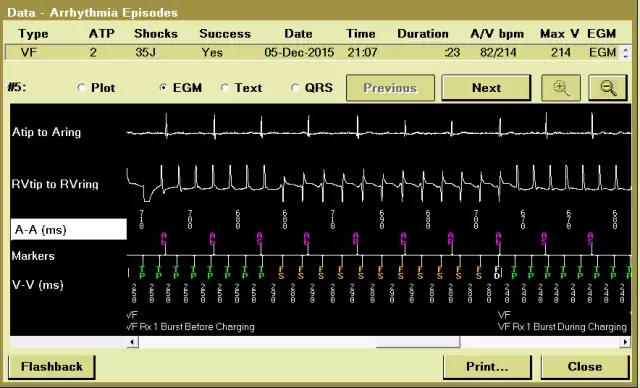The image size is (640, 388).
Task: Click the 05-Dec-2015 date cell
Action: point(299,53)
